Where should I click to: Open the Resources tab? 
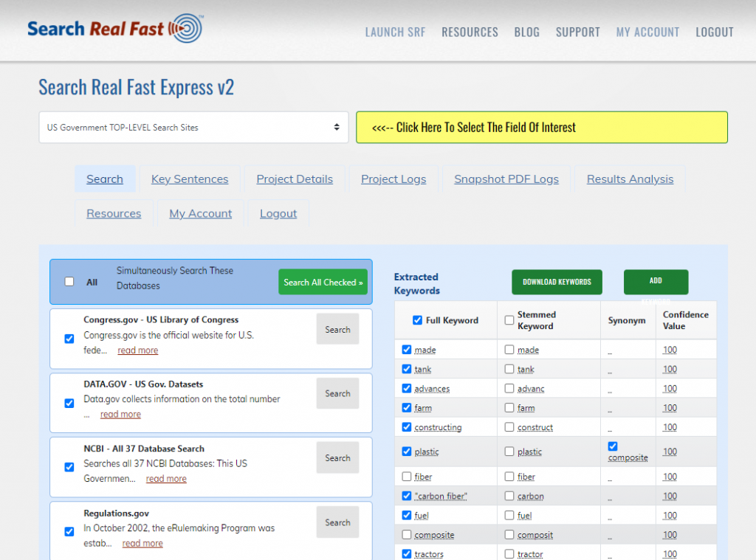(114, 213)
